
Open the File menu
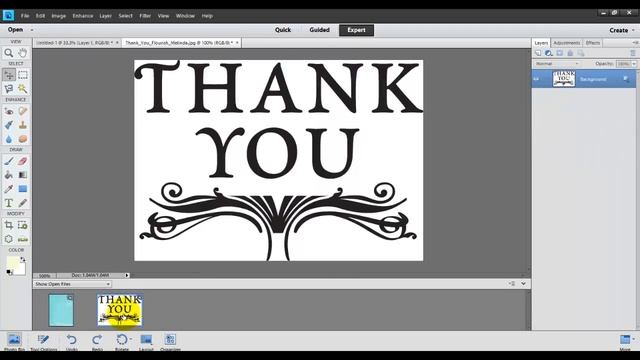[25, 16]
